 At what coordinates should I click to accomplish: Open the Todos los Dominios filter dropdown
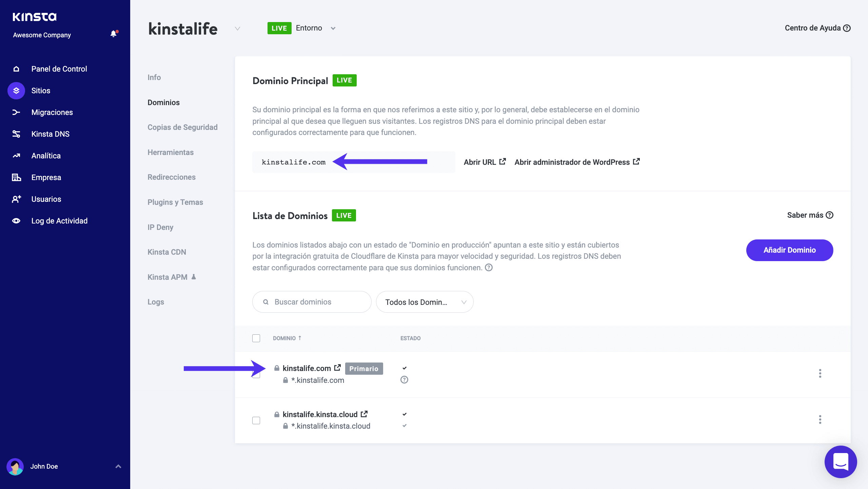tap(425, 301)
